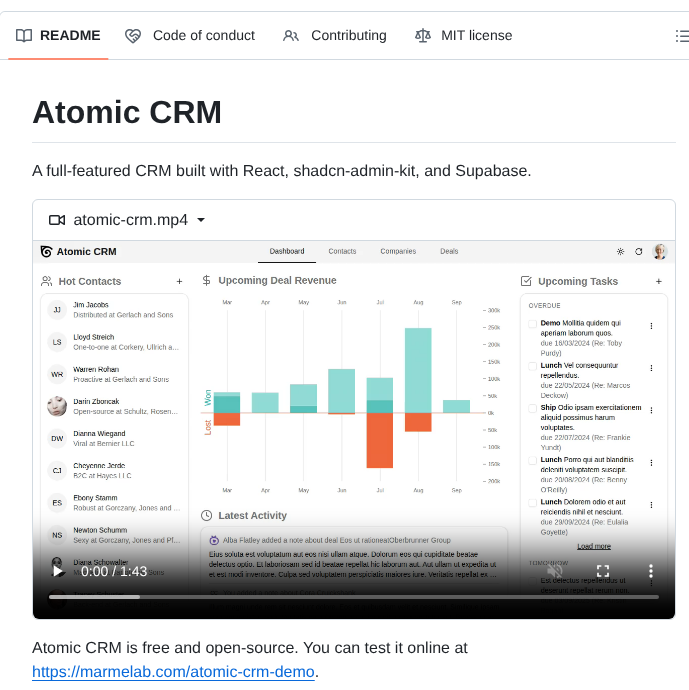Open Cheyenne Jerde contact
The width and height of the screenshot is (689, 690).
point(114,470)
